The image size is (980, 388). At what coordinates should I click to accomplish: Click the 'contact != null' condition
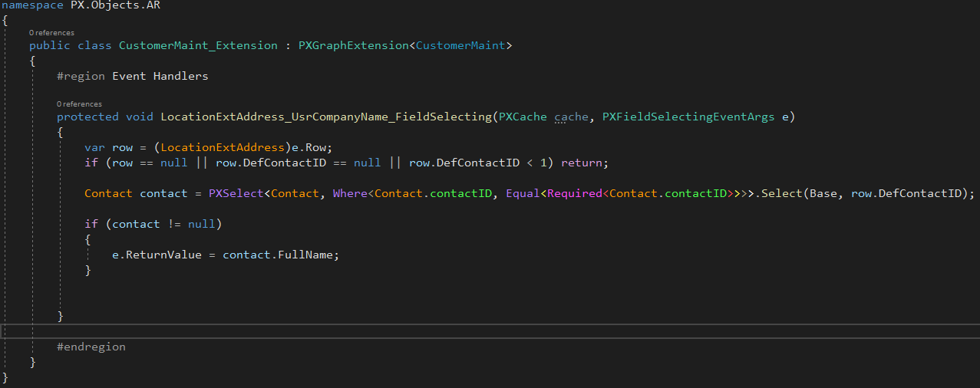[x=163, y=224]
